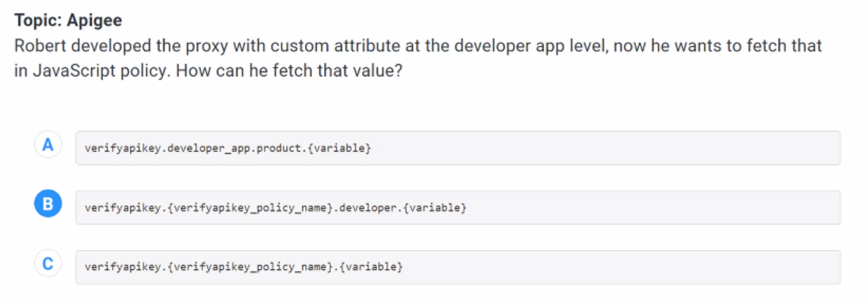Screen dimensions: 868x302
Task: Select answer option B radio circle
Action: 47,204
